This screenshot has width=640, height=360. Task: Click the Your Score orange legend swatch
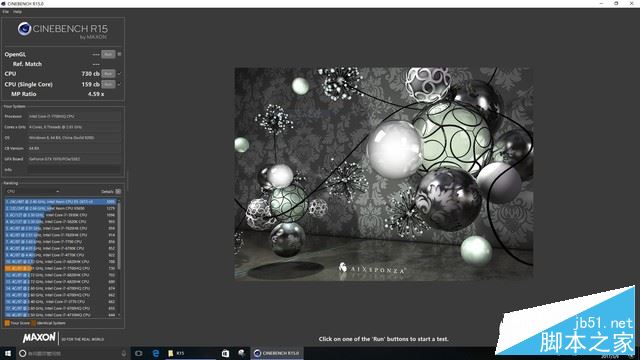[x=7, y=323]
